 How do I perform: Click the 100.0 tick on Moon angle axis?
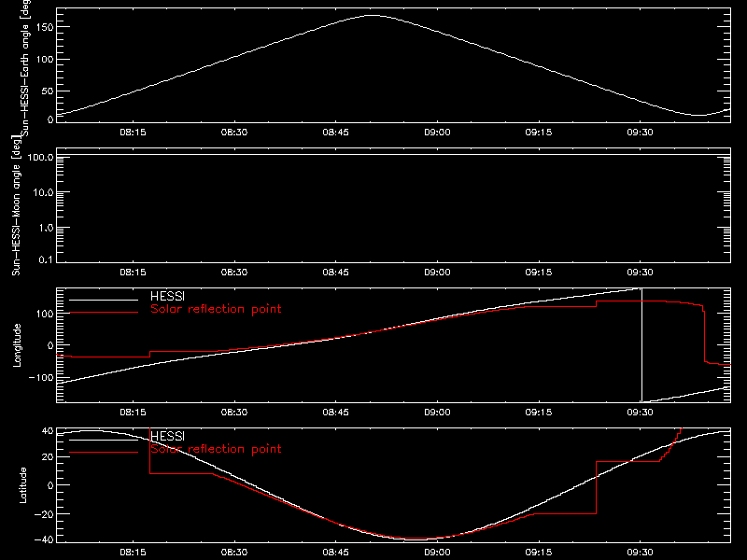(x=40, y=157)
